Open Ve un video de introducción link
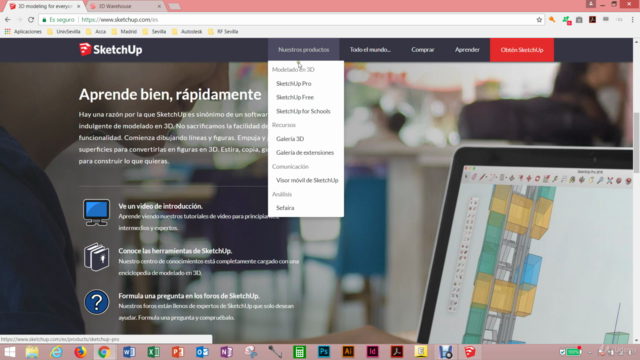The width and height of the screenshot is (640, 360). [x=160, y=206]
